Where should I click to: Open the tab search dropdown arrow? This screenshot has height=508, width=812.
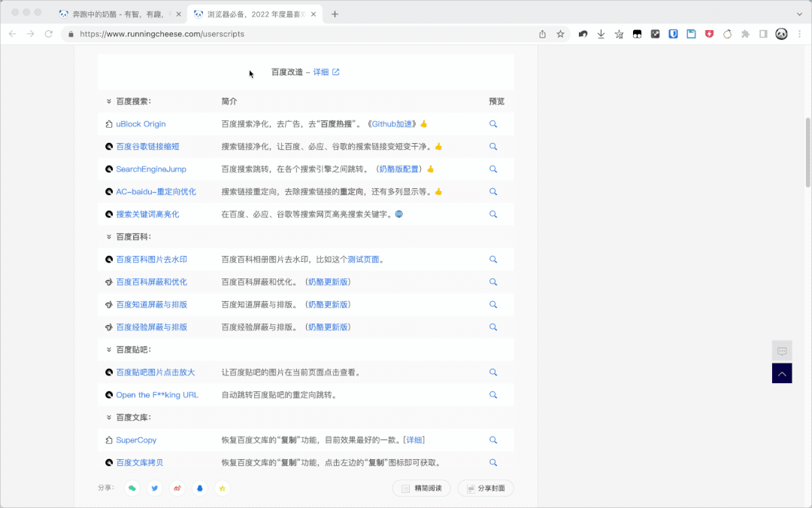(799, 14)
